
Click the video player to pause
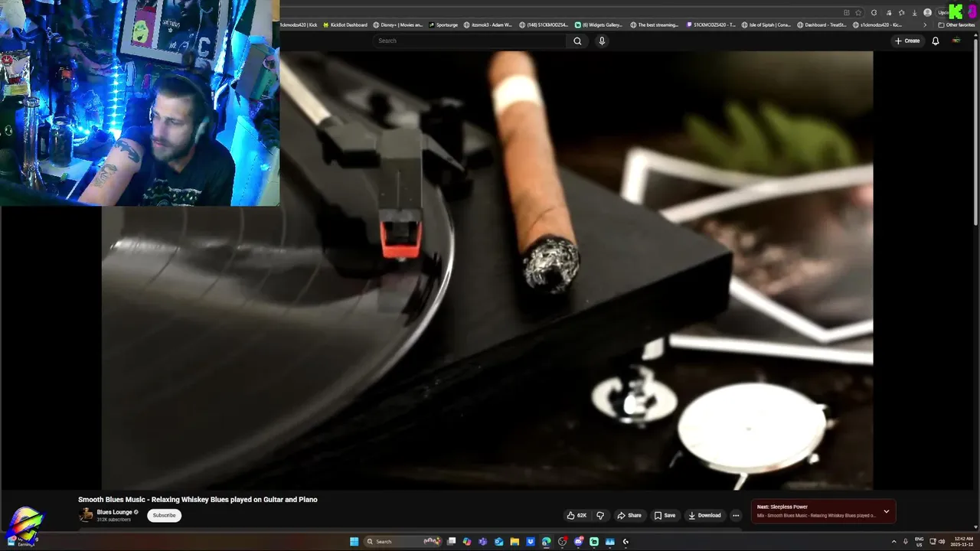(x=487, y=270)
